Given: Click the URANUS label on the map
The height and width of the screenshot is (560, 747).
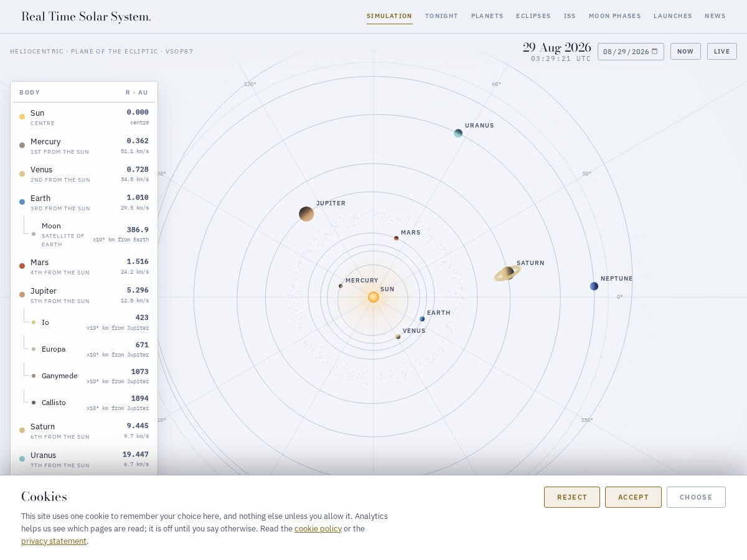Looking at the screenshot, I should coord(479,126).
